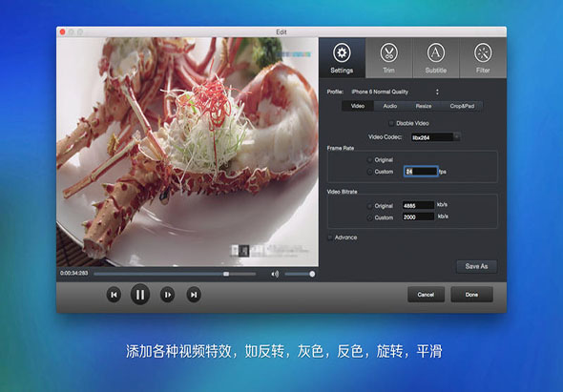Open the Settings gear tab
Viewport: 563px width, 392px height.
click(x=342, y=58)
